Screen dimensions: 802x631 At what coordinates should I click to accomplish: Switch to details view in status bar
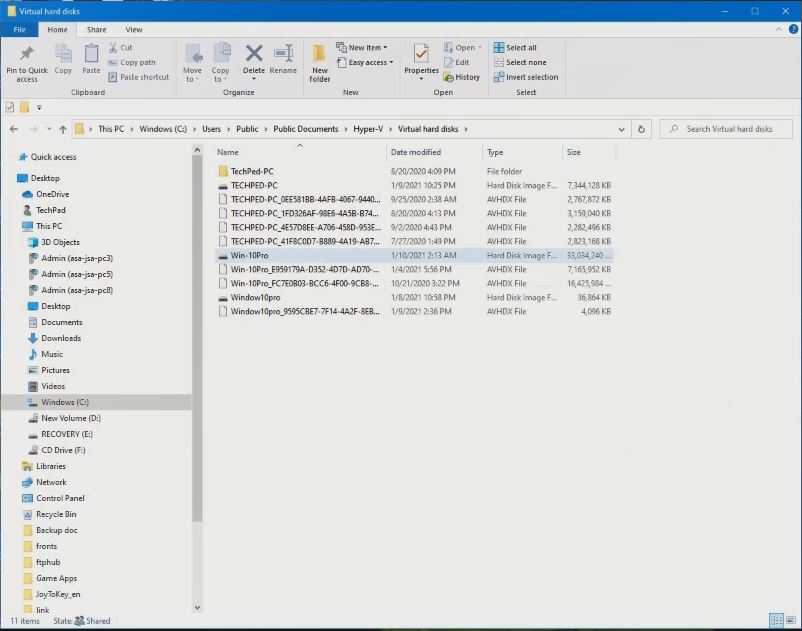click(x=776, y=621)
